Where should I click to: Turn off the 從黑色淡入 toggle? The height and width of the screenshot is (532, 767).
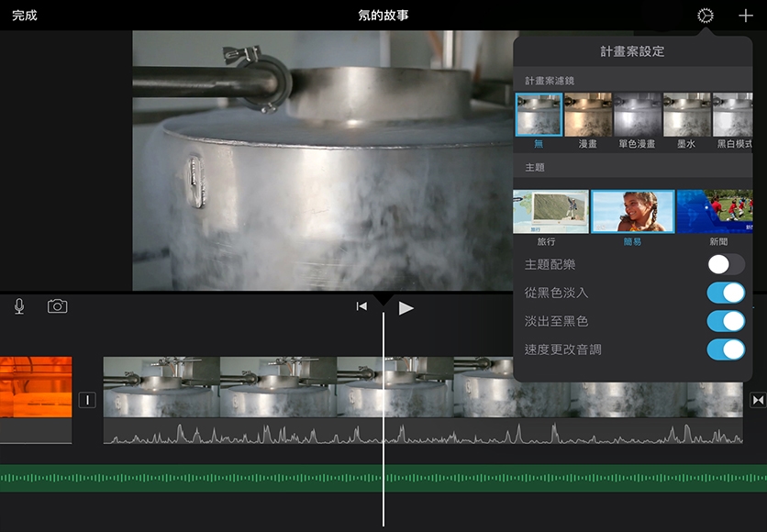(726, 293)
